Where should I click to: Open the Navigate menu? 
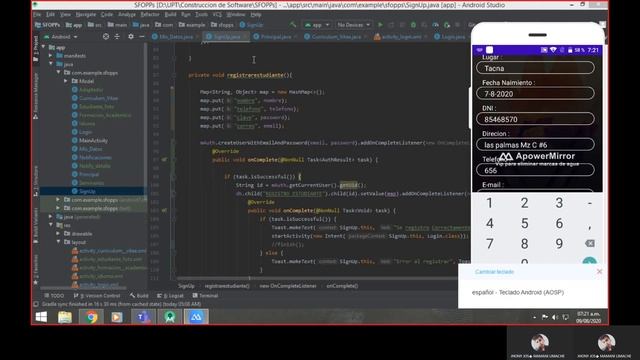click(x=86, y=14)
